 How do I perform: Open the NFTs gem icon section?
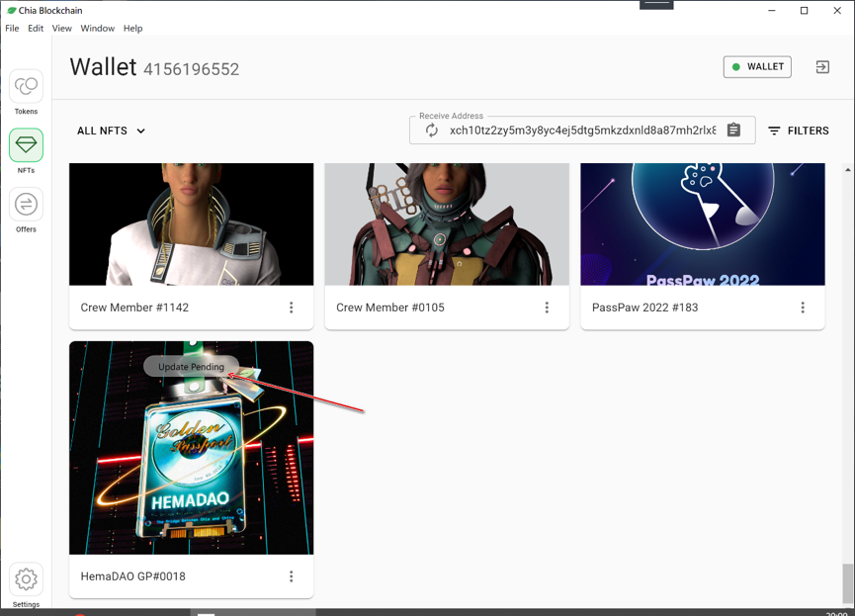[26, 145]
